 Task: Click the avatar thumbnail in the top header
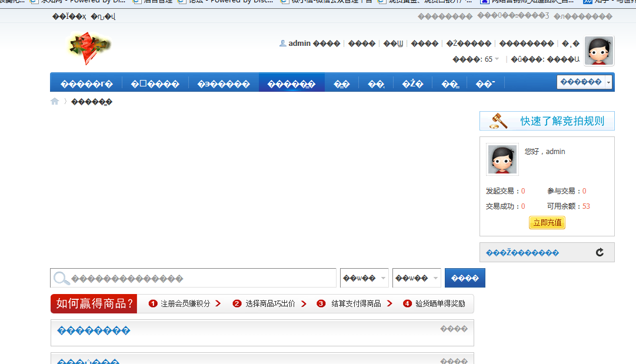(x=599, y=51)
